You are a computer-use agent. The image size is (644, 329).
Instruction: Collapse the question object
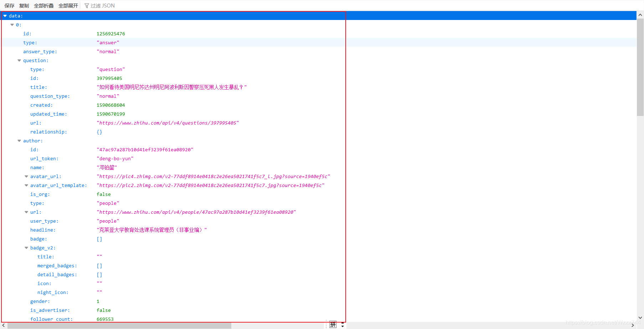(19, 60)
